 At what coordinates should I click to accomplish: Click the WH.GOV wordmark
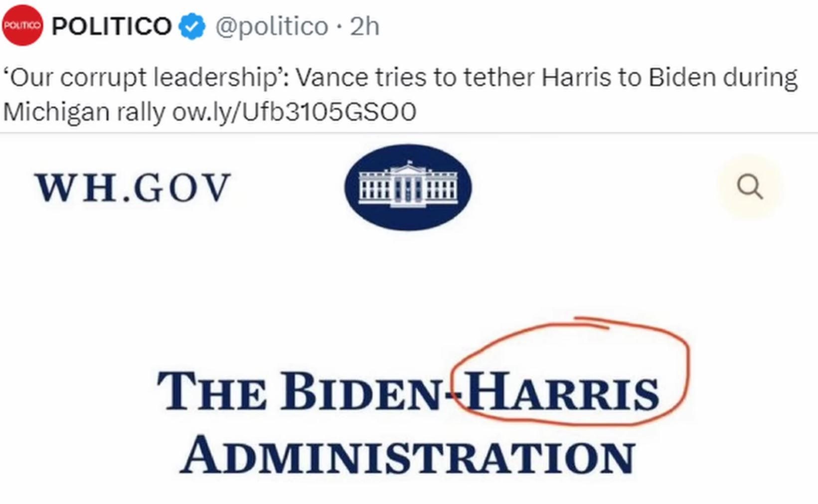[x=133, y=188]
